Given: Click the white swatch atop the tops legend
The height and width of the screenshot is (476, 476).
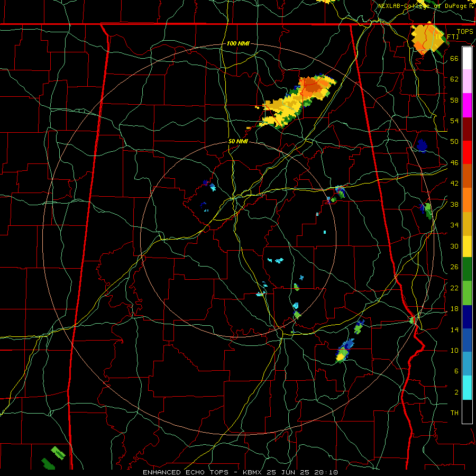Looking at the screenshot, I should click(x=467, y=58).
